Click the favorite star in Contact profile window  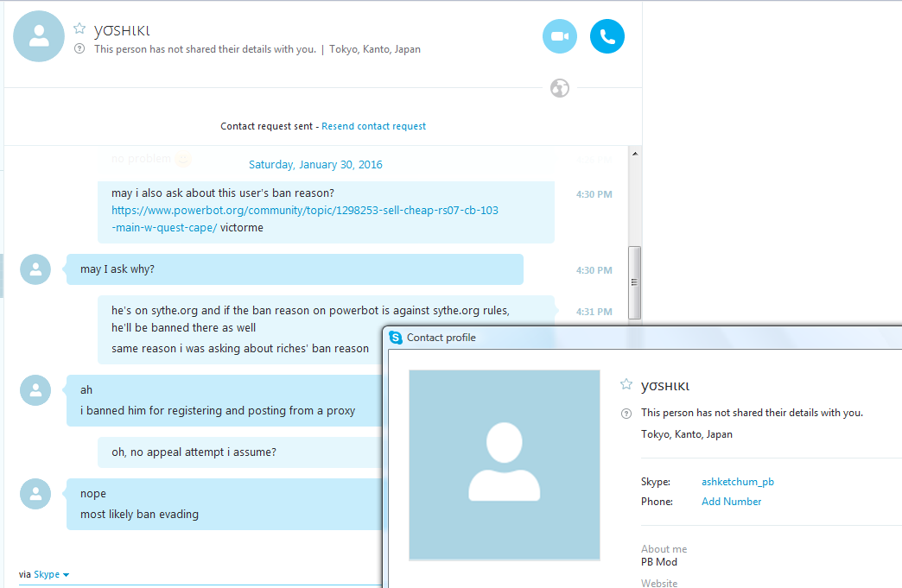tap(626, 384)
